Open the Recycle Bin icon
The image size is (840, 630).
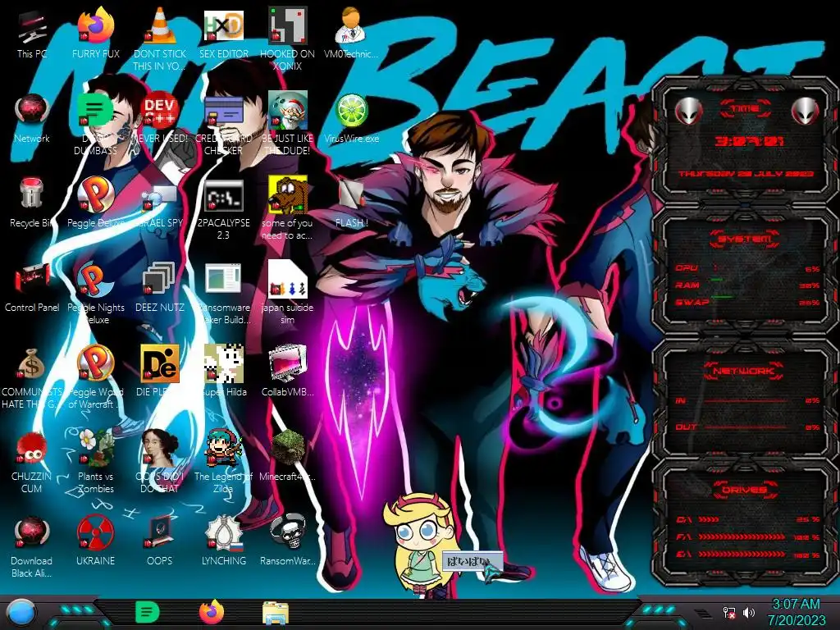tap(31, 194)
